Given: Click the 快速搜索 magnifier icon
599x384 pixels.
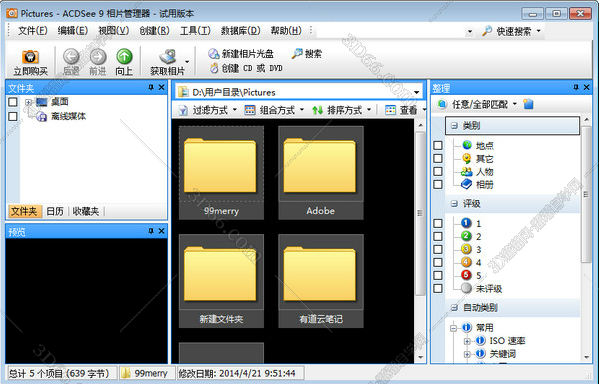Looking at the screenshot, I should 487,31.
